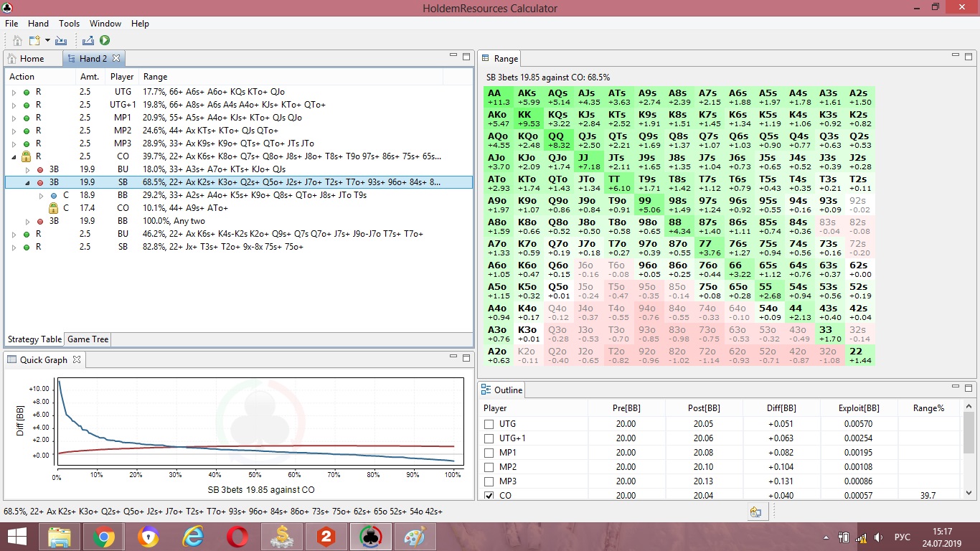This screenshot has width=980, height=551.
Task: Expand the BB 3-bet 100% row
Action: (x=27, y=222)
